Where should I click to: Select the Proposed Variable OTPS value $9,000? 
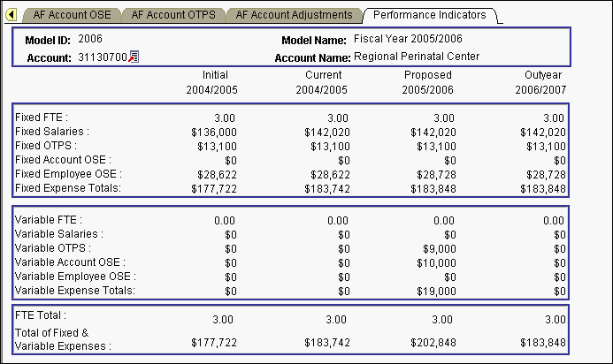pos(438,248)
